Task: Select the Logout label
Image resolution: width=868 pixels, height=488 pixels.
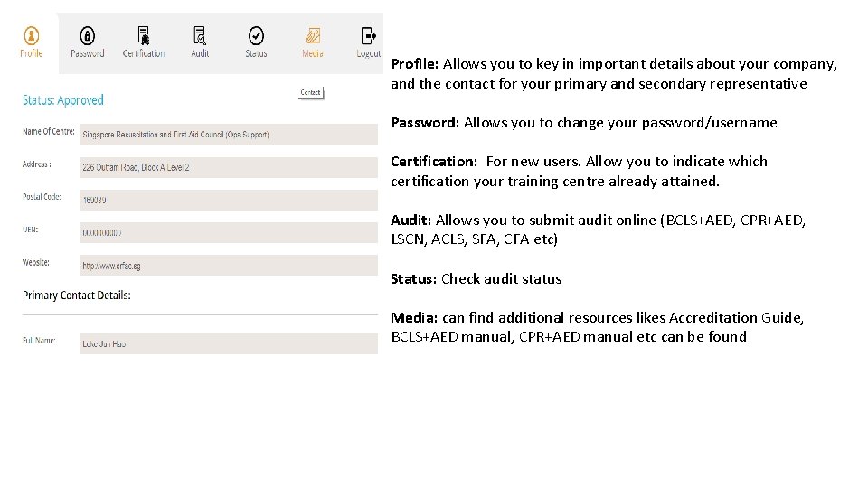Action: click(369, 53)
